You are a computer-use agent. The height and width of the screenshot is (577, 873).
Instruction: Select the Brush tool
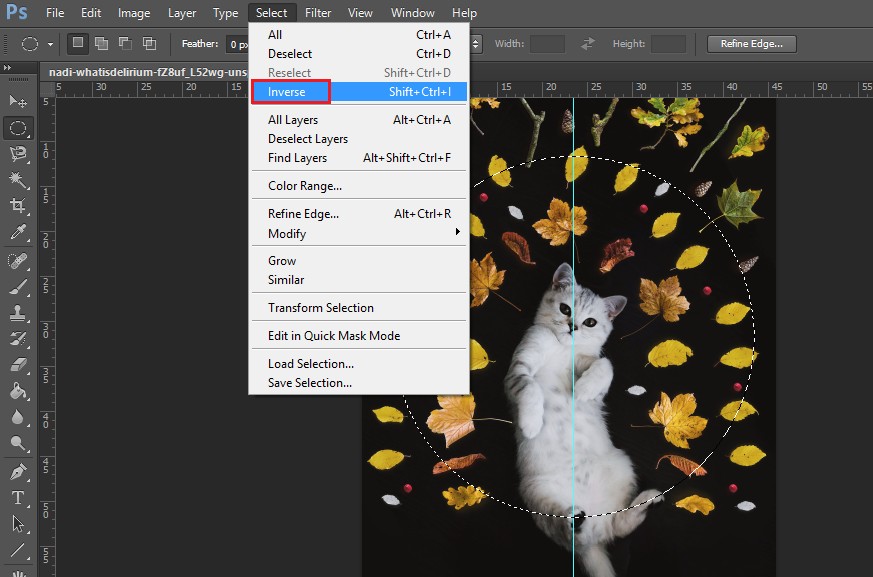[x=18, y=287]
